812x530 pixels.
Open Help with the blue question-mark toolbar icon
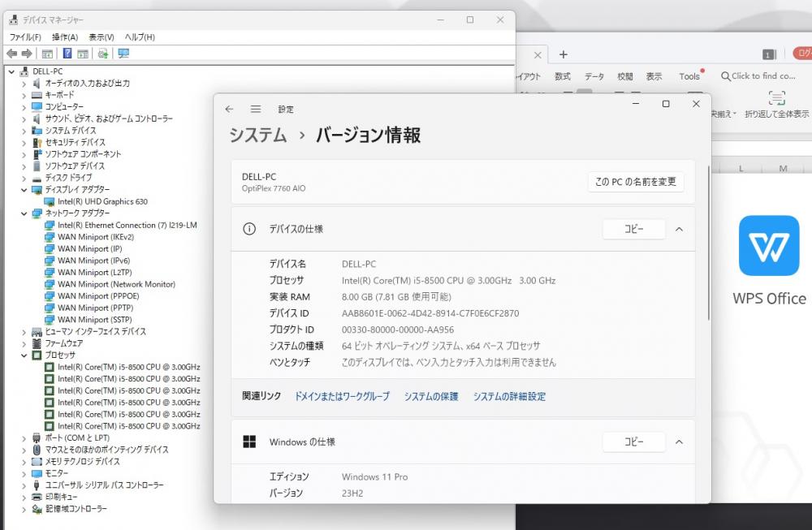[x=67, y=54]
